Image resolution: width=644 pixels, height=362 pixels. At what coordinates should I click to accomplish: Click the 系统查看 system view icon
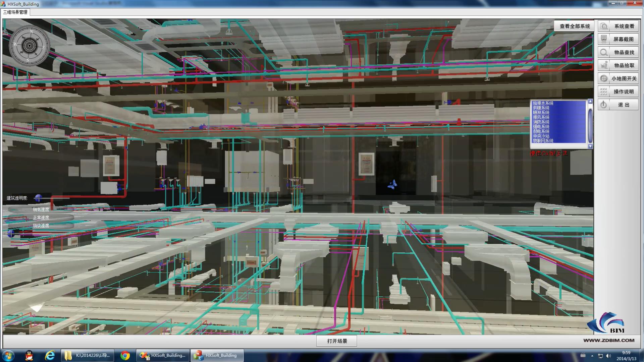604,26
